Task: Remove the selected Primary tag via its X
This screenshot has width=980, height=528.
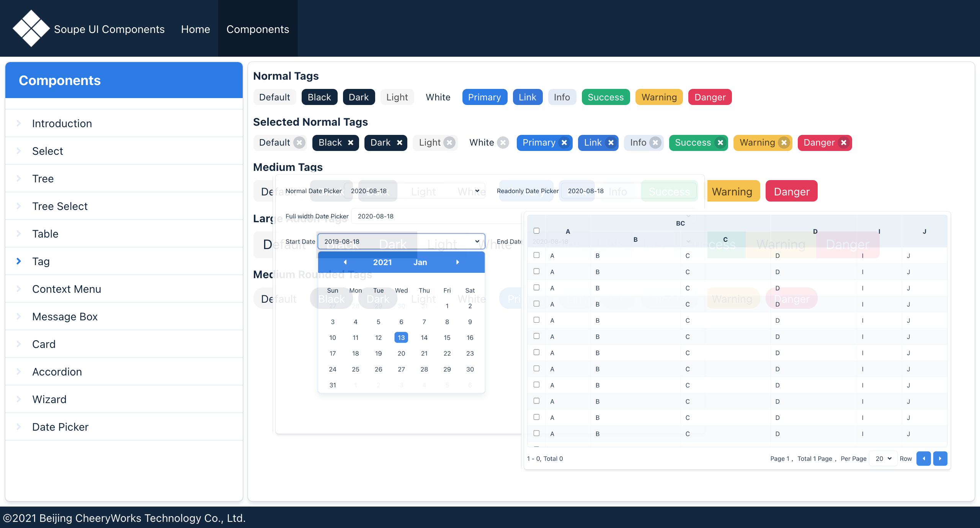Action: [x=564, y=143]
